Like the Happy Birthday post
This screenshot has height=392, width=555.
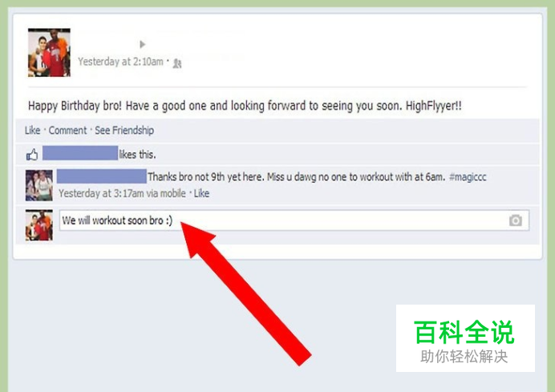pos(32,131)
